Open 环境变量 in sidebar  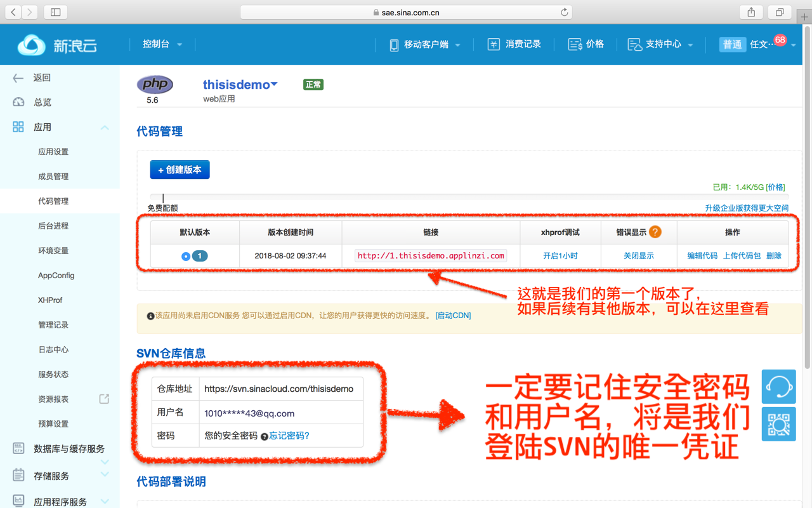(53, 251)
